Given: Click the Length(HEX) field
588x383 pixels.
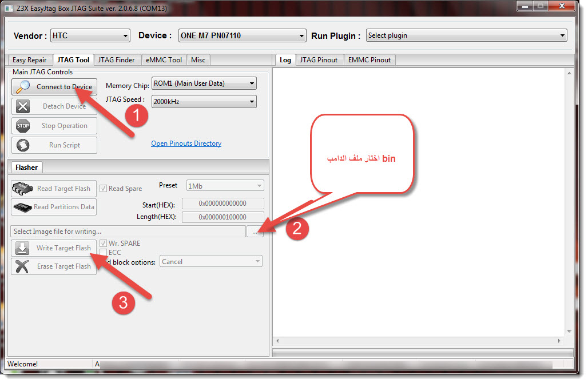Looking at the screenshot, I should tap(223, 217).
